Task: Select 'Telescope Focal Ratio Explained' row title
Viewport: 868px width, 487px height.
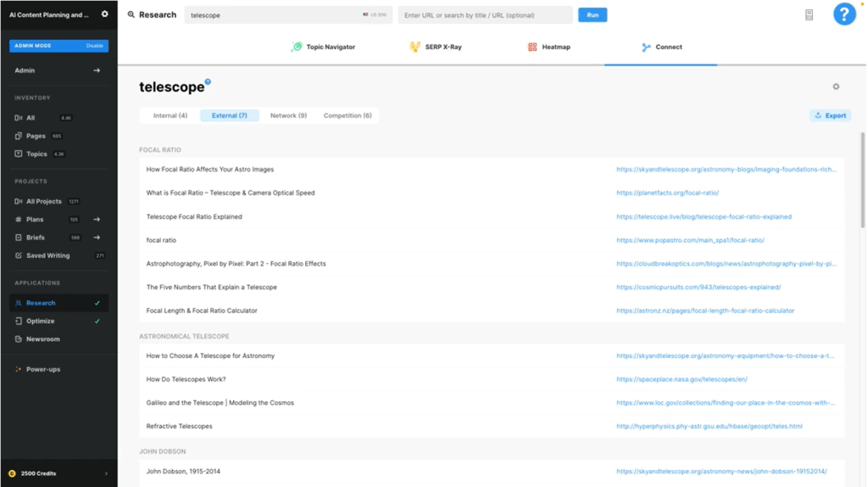Action: 194,216
